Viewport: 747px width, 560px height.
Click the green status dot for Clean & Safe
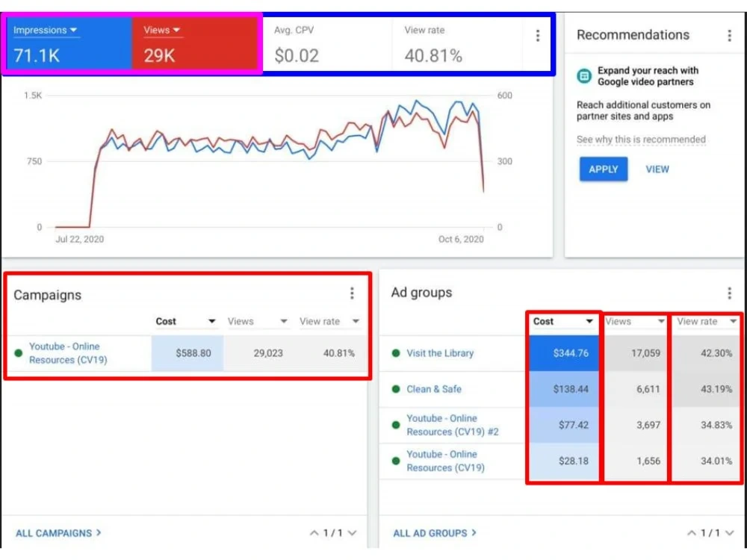395,389
